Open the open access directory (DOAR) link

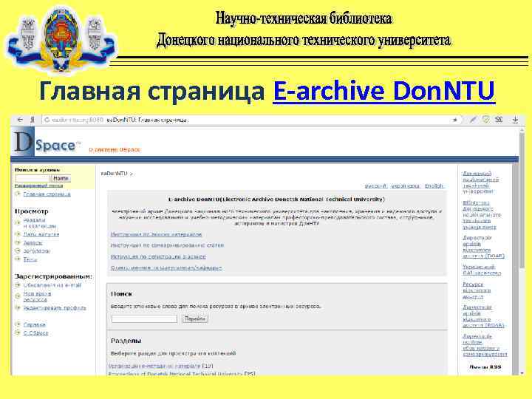coord(483,247)
